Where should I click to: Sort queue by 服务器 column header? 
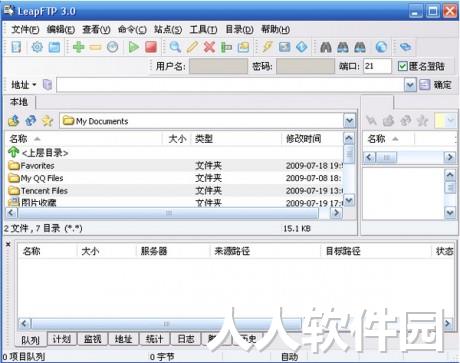(x=173, y=251)
